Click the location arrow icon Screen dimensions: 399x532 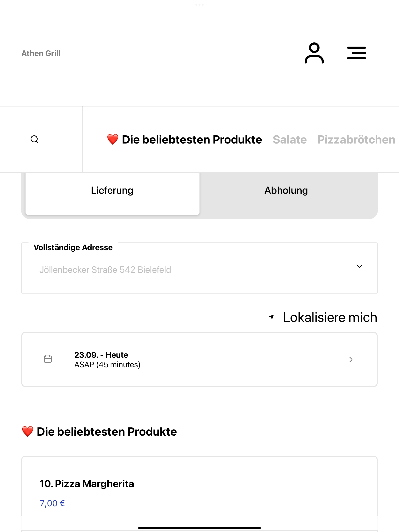click(x=271, y=317)
